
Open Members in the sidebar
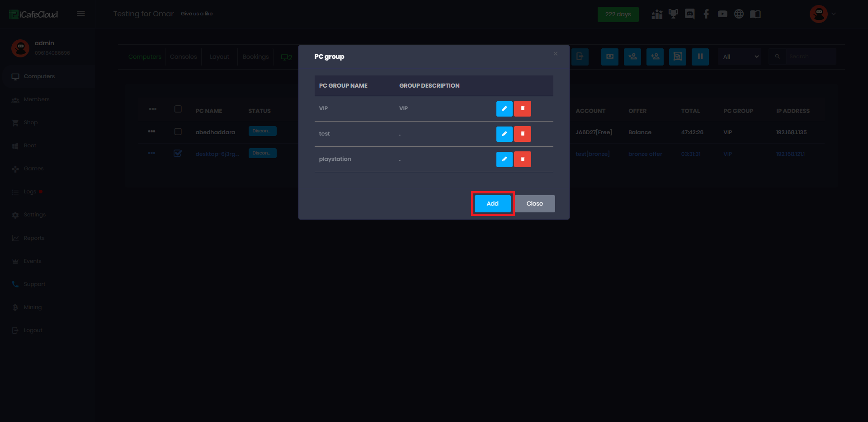37,99
